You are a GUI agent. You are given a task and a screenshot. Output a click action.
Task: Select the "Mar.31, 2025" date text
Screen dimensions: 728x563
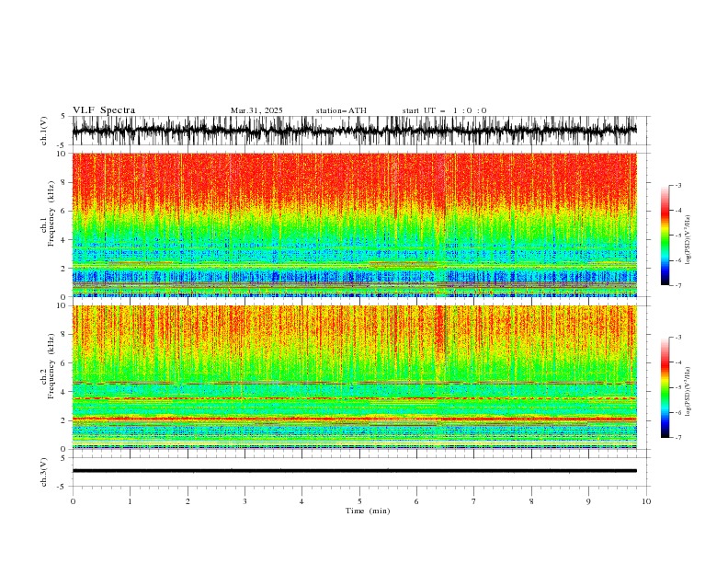tap(256, 110)
